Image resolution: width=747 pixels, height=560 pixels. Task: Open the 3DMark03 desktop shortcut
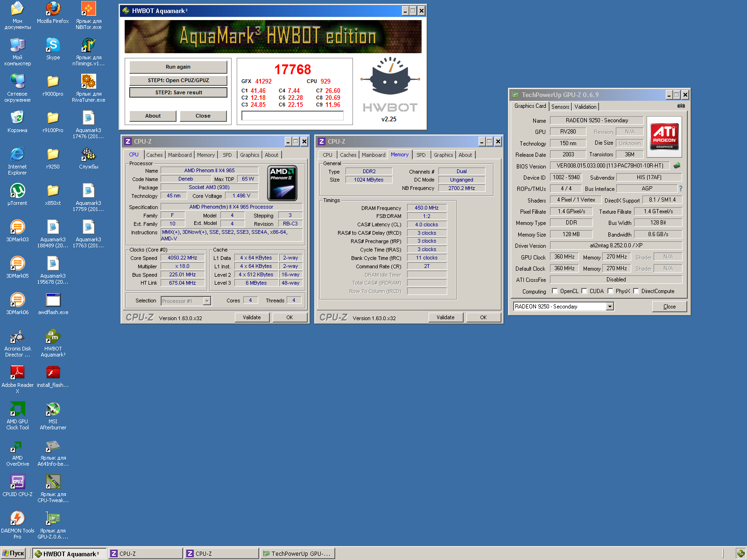pyautogui.click(x=17, y=231)
